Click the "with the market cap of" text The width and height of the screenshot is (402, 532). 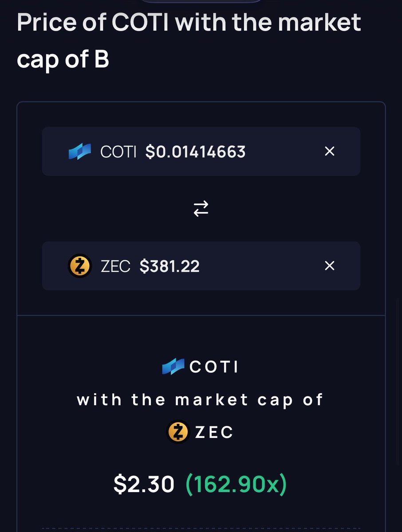tap(201, 399)
